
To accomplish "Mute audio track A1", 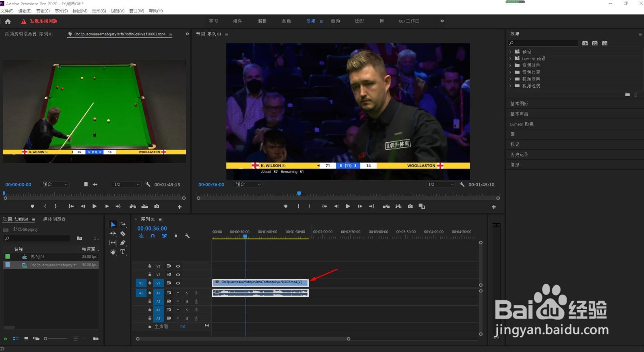I will (178, 293).
